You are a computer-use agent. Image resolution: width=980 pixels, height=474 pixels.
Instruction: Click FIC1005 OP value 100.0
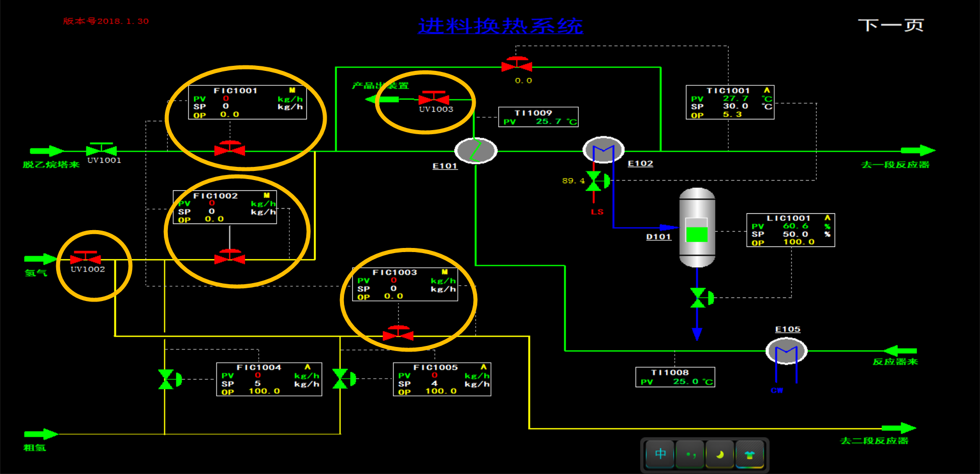tap(441, 391)
